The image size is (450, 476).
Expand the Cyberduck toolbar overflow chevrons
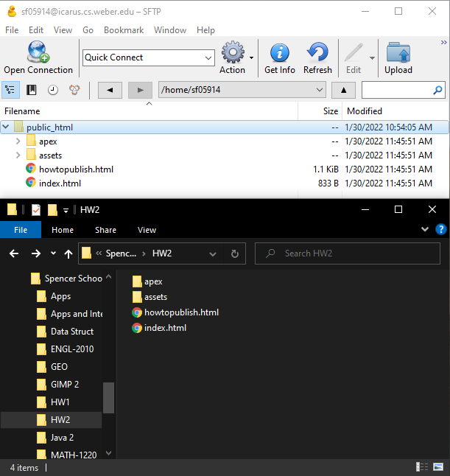444,43
